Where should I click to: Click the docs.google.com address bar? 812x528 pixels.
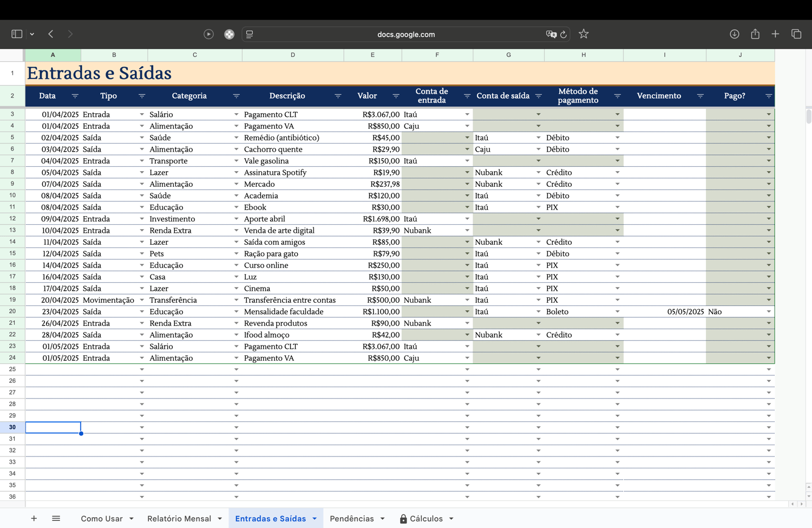(406, 34)
